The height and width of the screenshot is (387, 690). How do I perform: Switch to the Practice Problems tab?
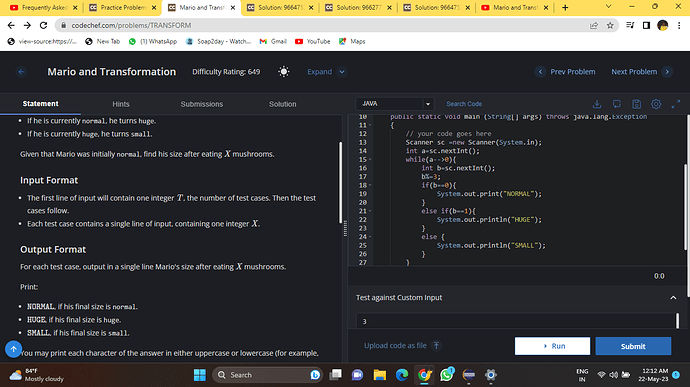tap(123, 7)
